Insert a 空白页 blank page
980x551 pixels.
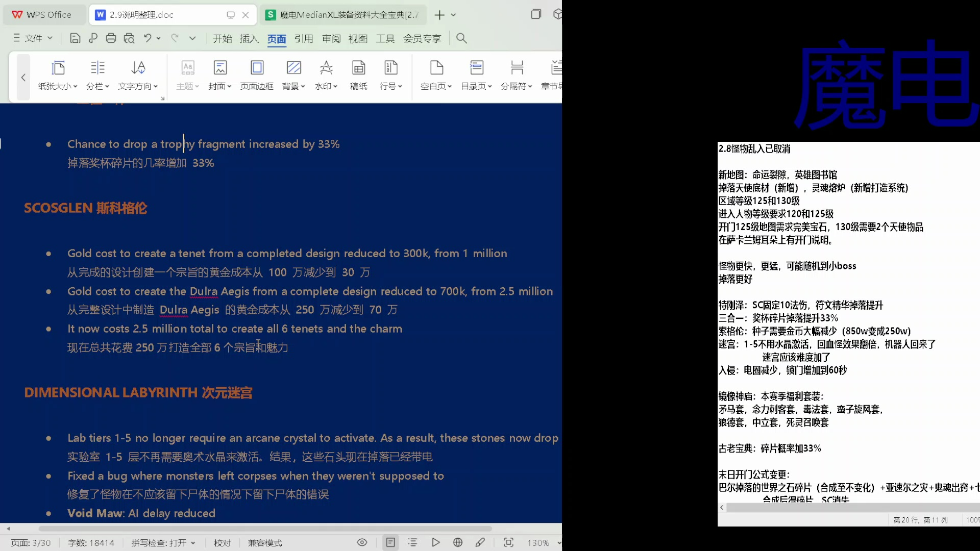(x=436, y=76)
